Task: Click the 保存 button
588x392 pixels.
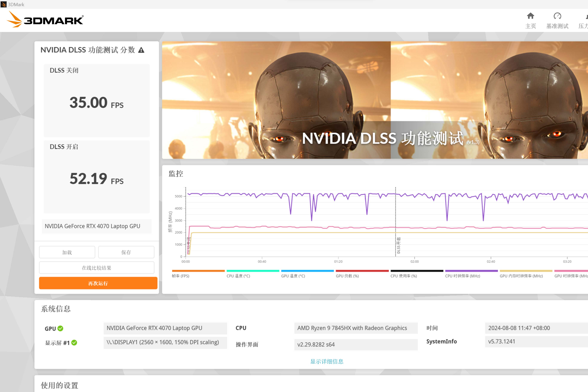Action: (126, 252)
